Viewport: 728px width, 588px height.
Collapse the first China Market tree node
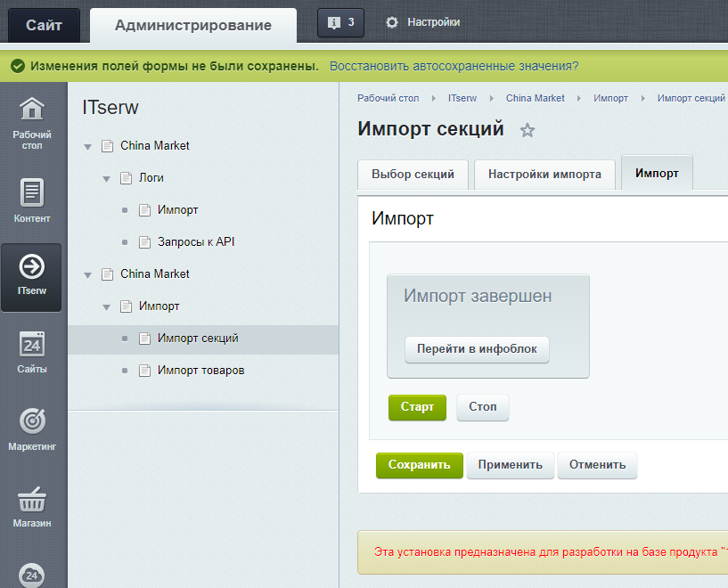point(87,146)
